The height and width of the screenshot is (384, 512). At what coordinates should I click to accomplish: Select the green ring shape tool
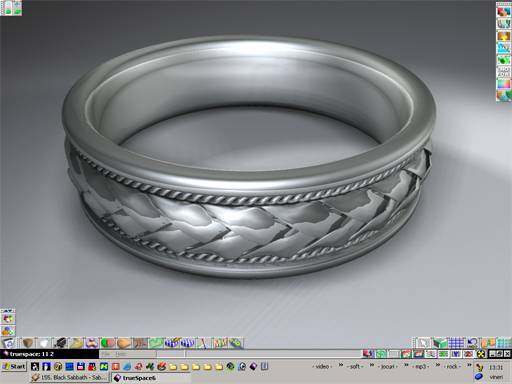click(x=156, y=343)
